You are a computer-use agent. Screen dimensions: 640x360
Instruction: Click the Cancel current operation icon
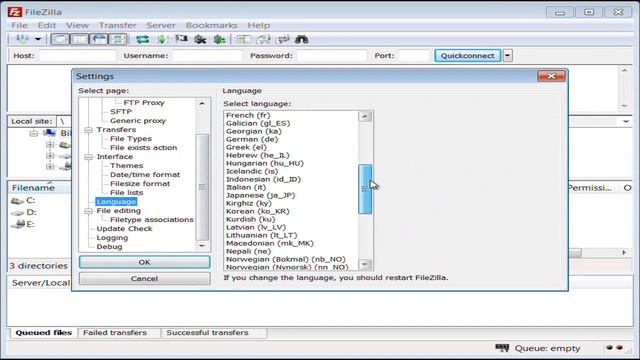pos(181,39)
